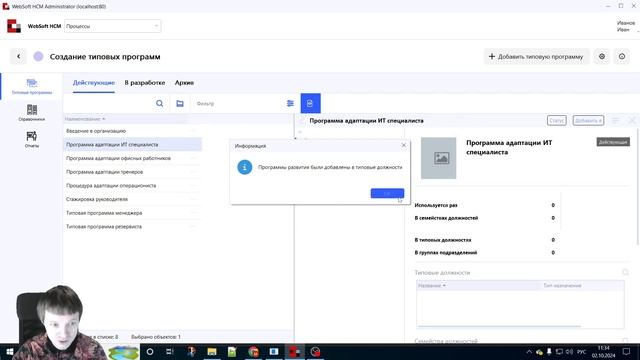The height and width of the screenshot is (360, 640).
Task: Click the search icon in Типовые должности section
Action: click(x=625, y=272)
